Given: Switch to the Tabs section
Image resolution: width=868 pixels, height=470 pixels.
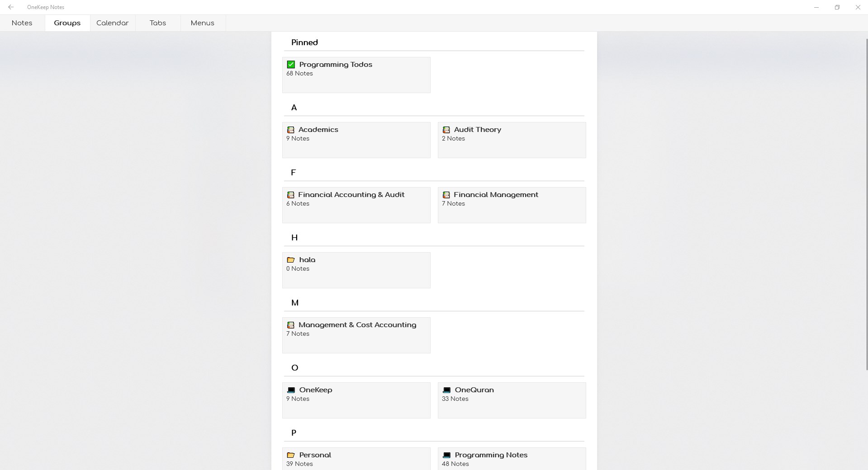Looking at the screenshot, I should [x=157, y=23].
